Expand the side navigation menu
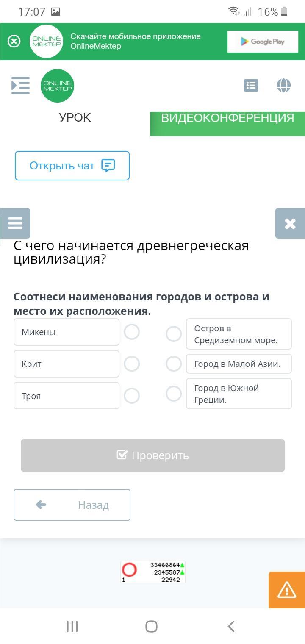Viewport: 305px width, 644px height. point(20,86)
